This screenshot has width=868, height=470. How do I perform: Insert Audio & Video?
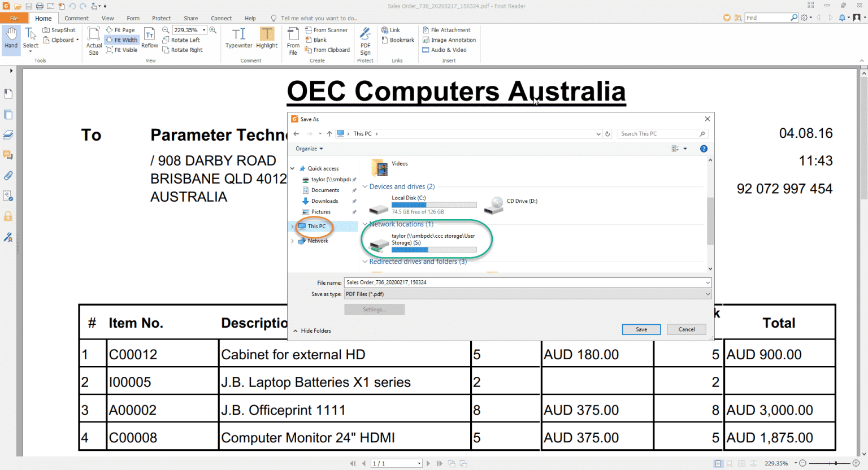click(444, 50)
